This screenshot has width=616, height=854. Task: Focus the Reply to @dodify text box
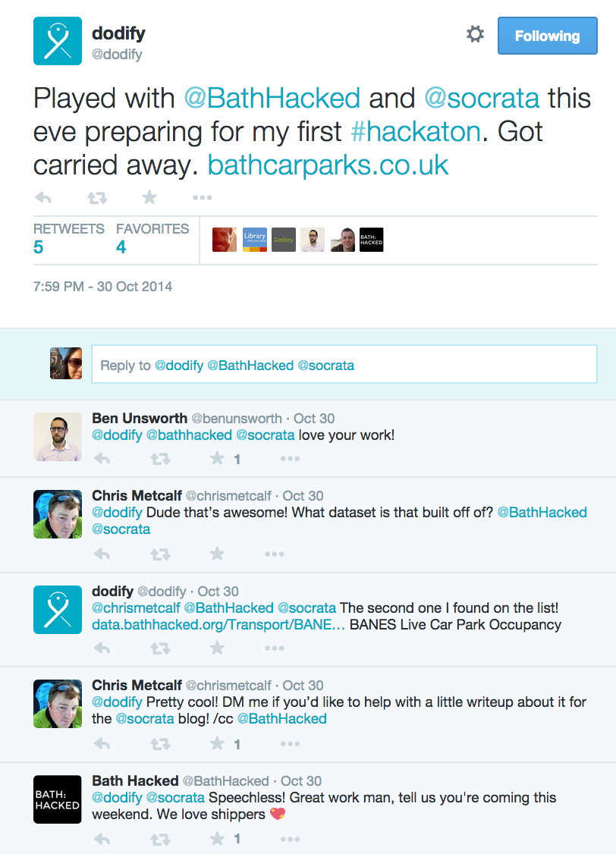[x=344, y=364]
